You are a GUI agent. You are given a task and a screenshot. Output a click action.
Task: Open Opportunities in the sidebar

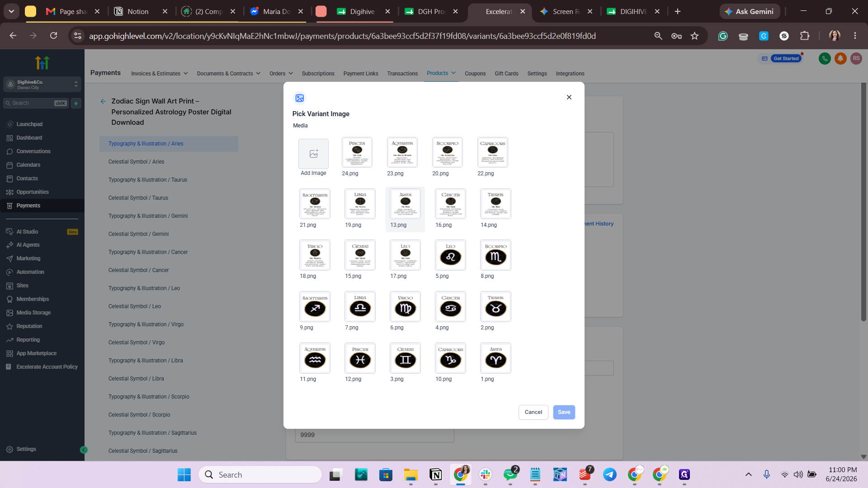(x=32, y=192)
